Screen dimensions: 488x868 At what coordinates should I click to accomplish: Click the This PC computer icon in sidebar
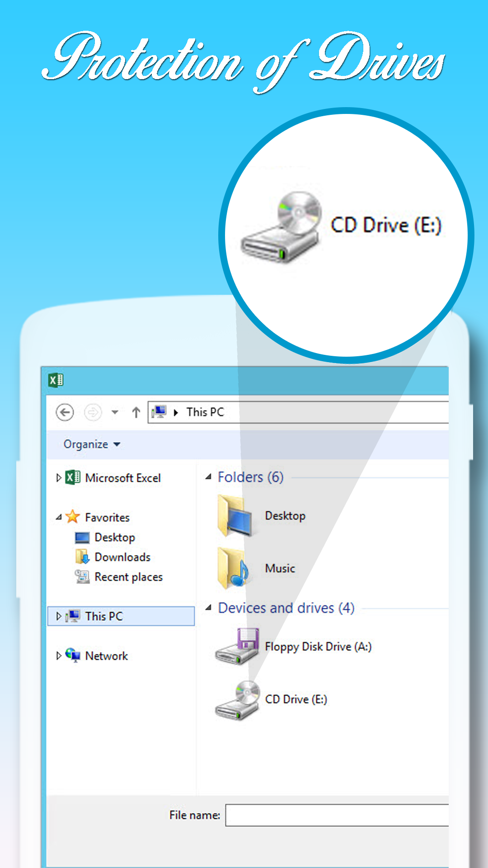pyautogui.click(x=73, y=616)
